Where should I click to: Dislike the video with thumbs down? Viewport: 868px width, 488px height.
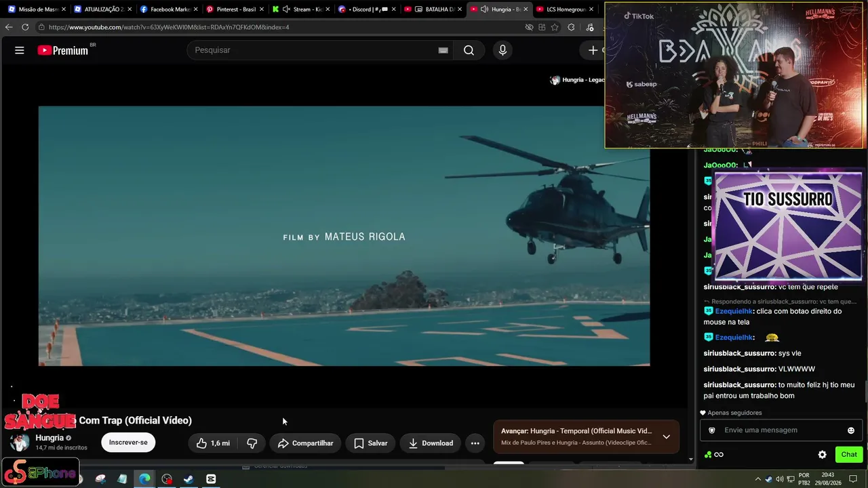coord(252,443)
